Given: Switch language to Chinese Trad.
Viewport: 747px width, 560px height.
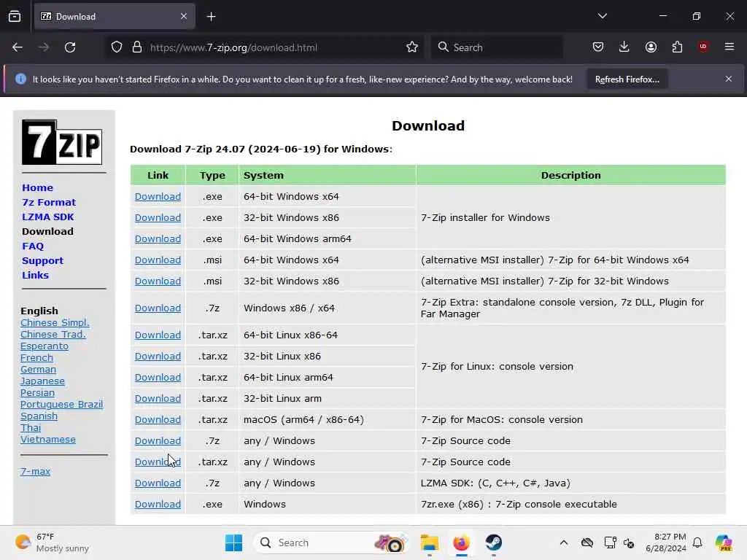Looking at the screenshot, I should 53,334.
